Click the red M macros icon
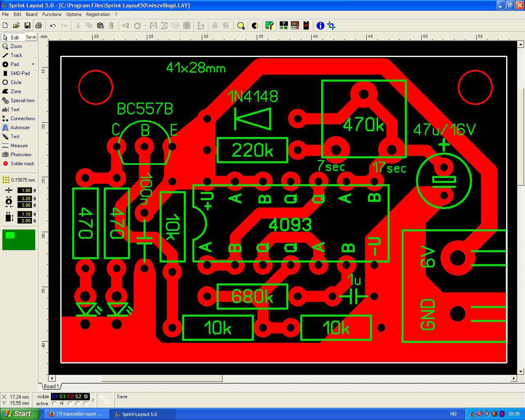 pos(306,25)
